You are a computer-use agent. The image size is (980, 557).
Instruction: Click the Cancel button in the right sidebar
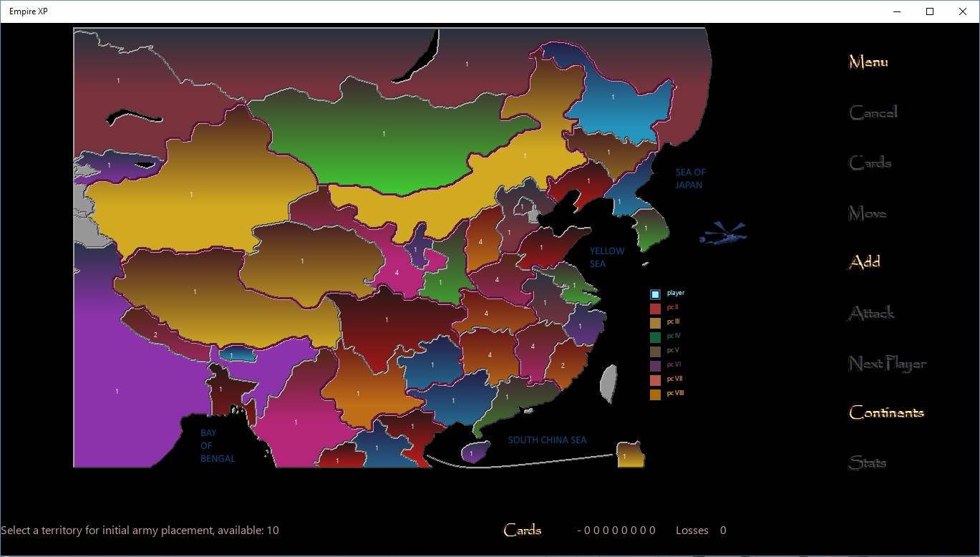pos(873,112)
